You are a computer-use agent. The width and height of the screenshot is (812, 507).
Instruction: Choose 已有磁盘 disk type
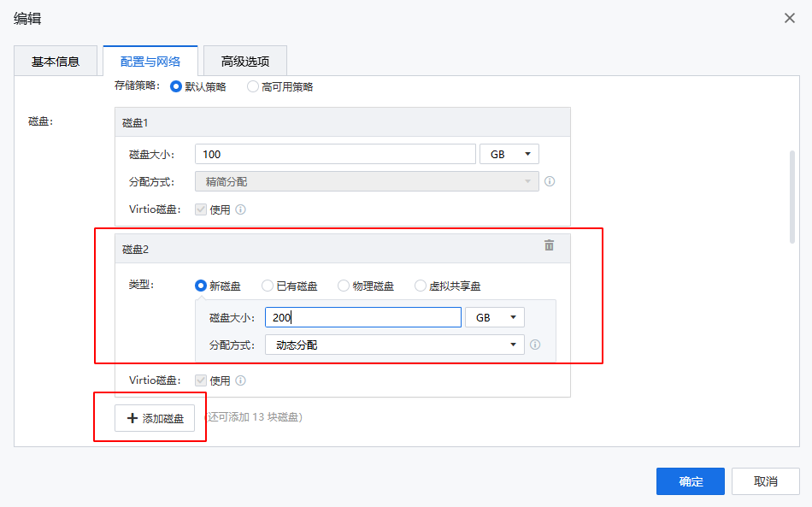click(x=268, y=286)
